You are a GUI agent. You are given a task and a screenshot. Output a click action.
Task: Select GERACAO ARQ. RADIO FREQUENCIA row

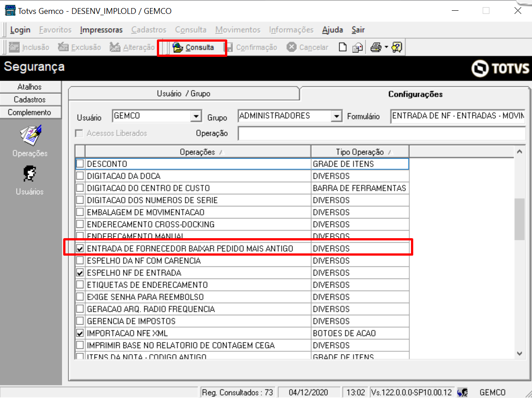tap(242, 309)
